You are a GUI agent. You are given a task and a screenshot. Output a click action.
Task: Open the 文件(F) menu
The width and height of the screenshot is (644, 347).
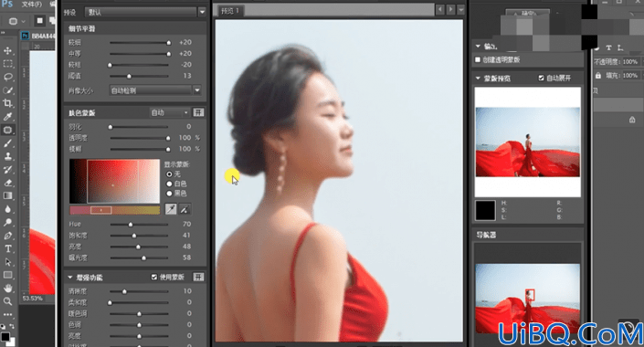click(x=32, y=4)
